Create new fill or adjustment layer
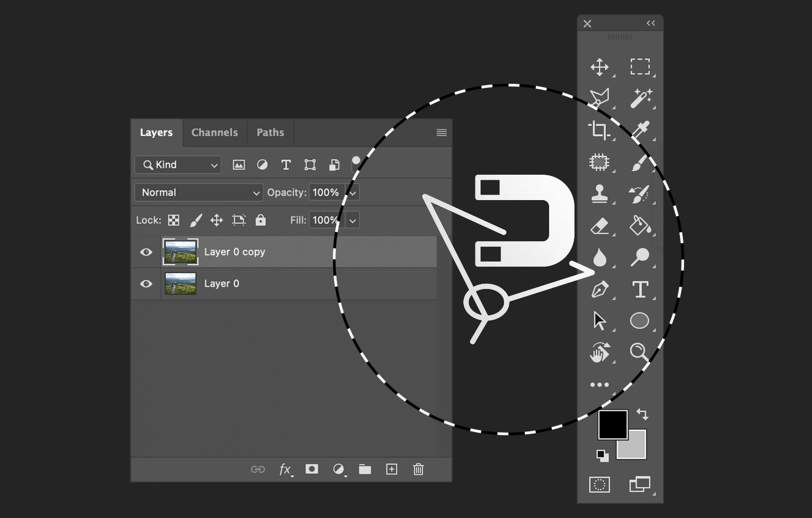This screenshot has width=812, height=518. pos(339,470)
